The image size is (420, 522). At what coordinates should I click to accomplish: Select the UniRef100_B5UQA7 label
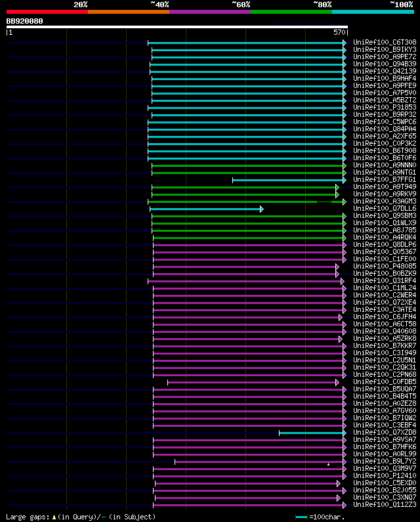[385, 389]
